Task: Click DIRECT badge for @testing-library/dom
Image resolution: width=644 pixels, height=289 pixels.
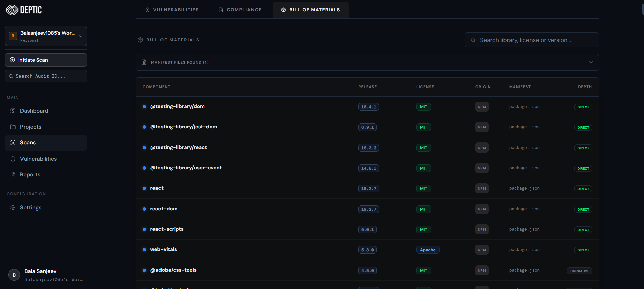Action: tap(583, 107)
